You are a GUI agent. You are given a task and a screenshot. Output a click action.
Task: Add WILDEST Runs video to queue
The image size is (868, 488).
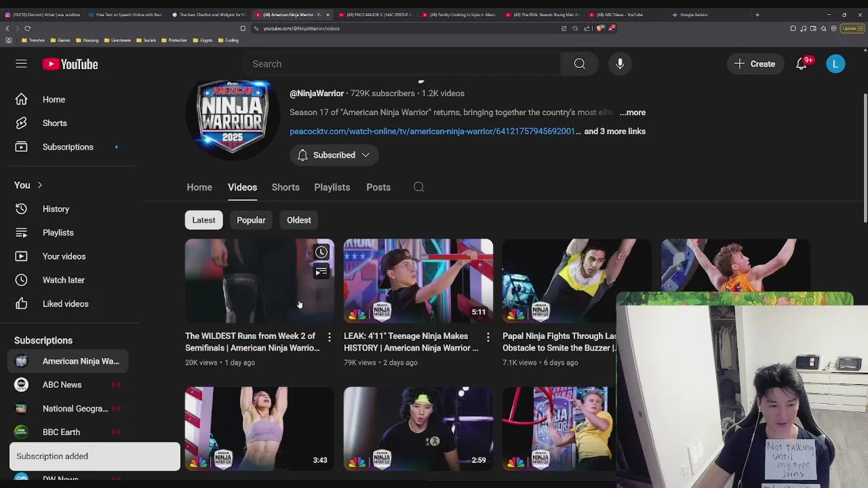321,272
